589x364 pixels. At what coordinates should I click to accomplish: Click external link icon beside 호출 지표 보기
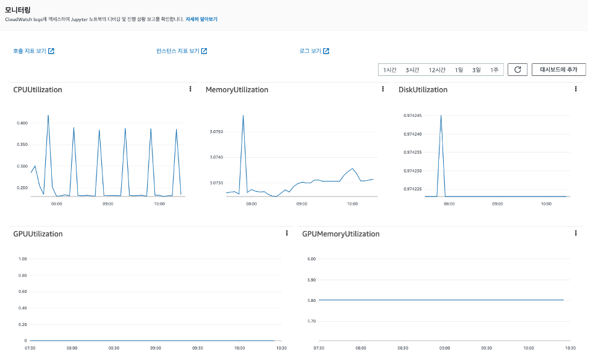[x=51, y=51]
